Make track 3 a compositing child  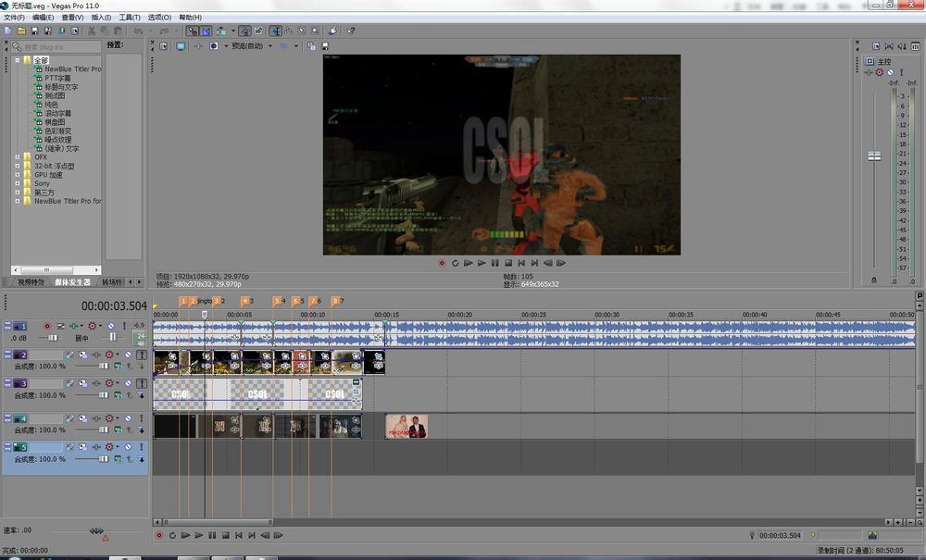[x=142, y=395]
